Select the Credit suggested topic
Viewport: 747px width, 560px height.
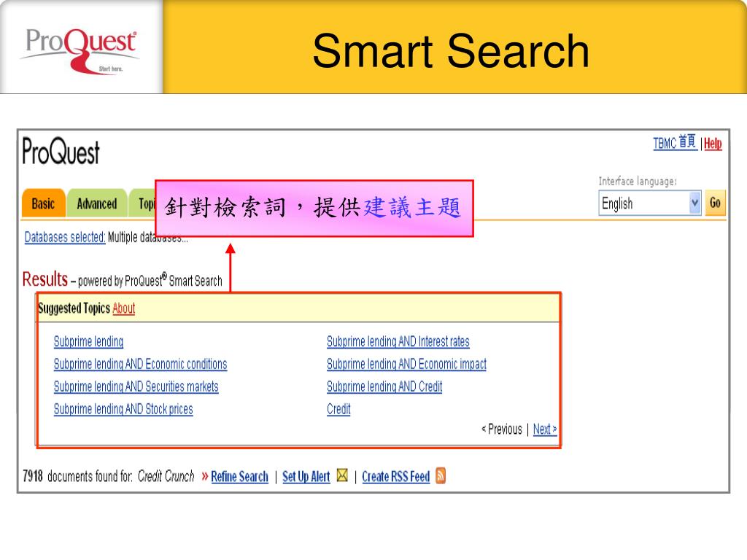pos(338,408)
